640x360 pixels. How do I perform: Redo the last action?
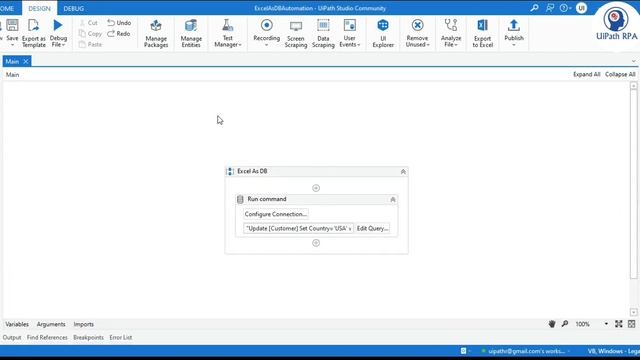click(x=119, y=33)
